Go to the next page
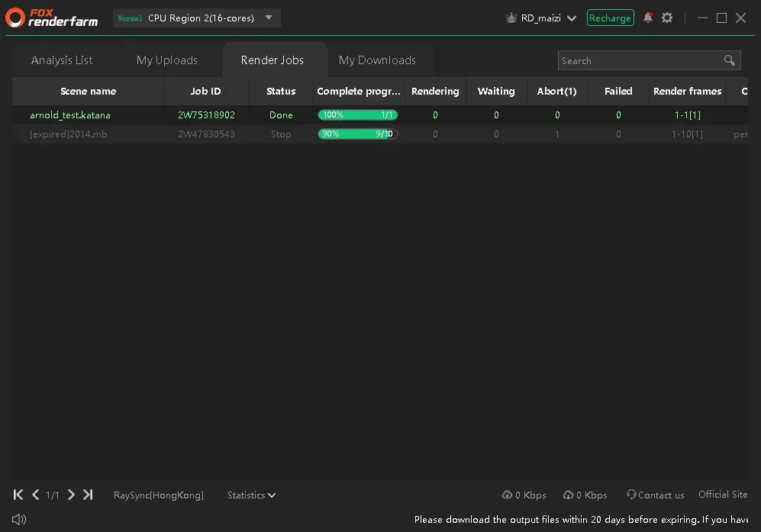The width and height of the screenshot is (761, 532). (71, 495)
